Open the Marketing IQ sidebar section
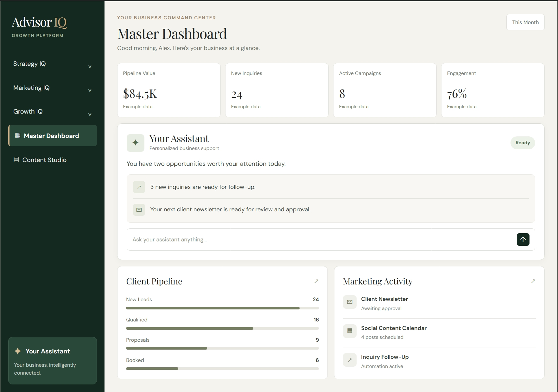Image resolution: width=558 pixels, height=392 pixels. [52, 88]
